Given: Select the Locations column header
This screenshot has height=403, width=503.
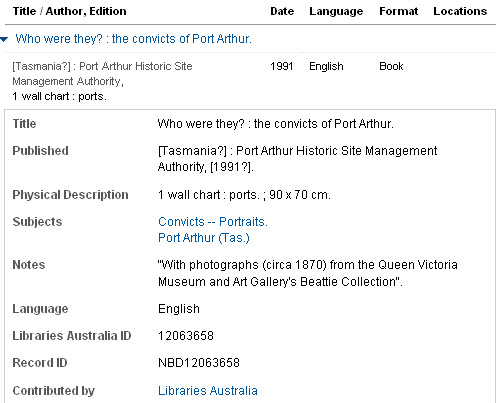Looking at the screenshot, I should pyautogui.click(x=460, y=11).
